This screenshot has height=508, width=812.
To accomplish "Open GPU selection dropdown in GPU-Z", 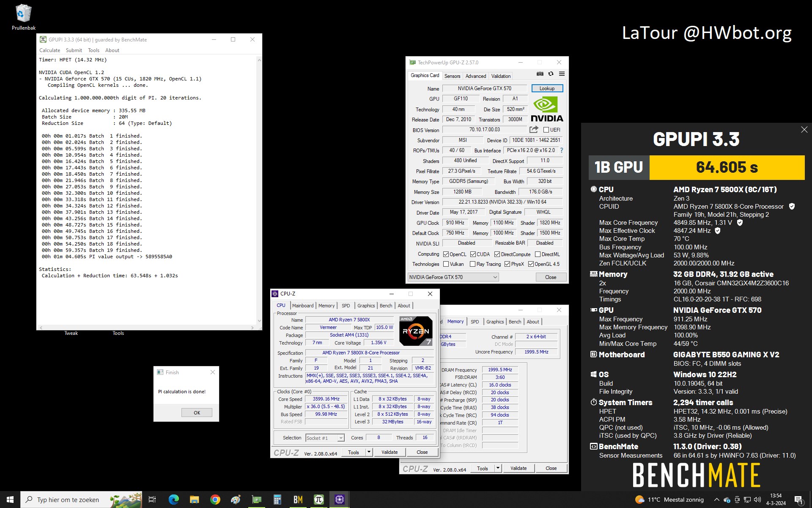I will point(453,277).
